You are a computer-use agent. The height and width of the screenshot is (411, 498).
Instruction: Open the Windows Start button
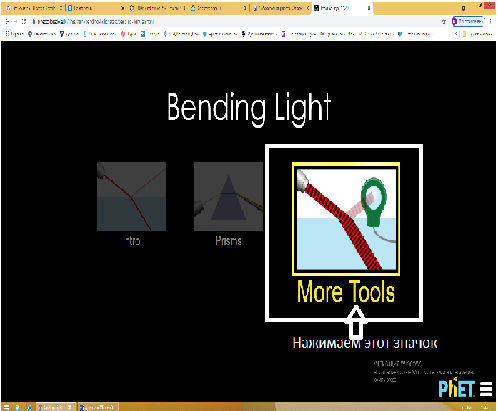tap(6, 407)
